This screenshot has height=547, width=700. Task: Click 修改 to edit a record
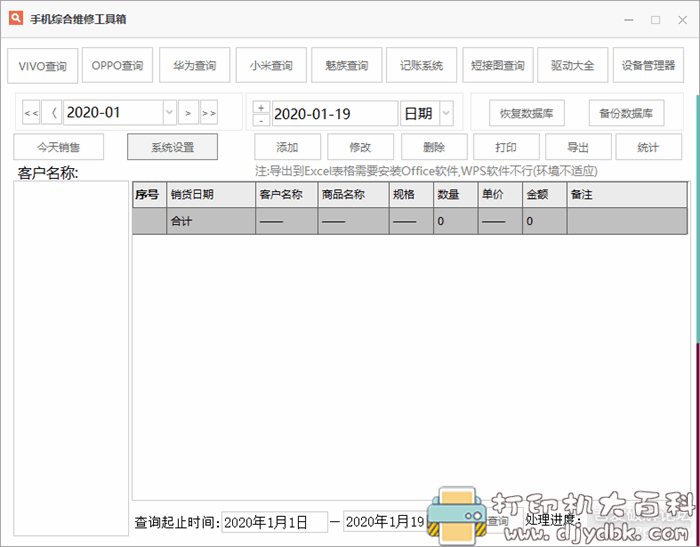(x=361, y=147)
